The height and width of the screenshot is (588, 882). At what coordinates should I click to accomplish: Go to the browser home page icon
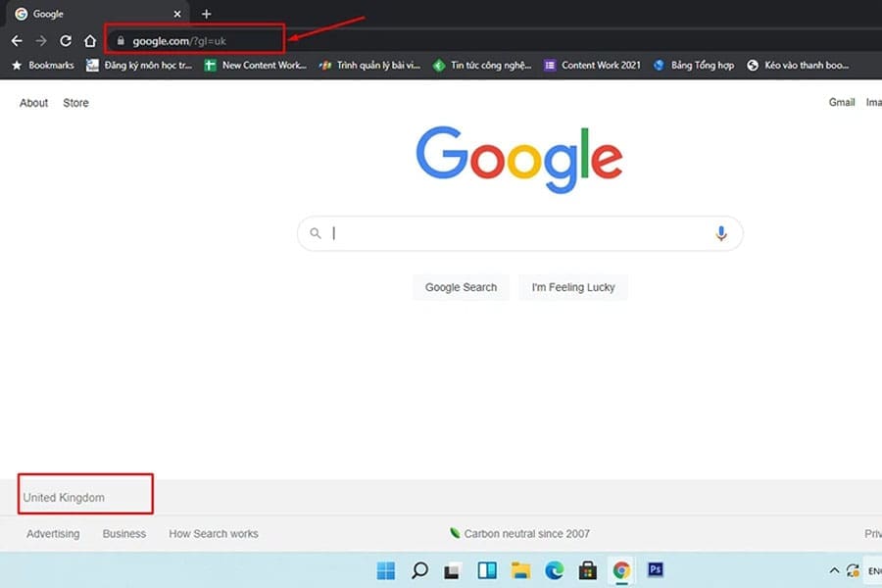(90, 41)
